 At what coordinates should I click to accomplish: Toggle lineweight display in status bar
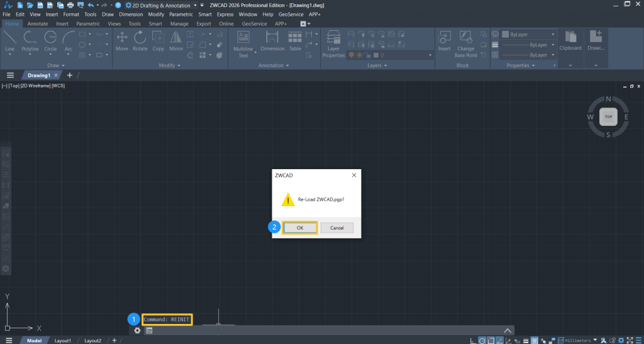point(526,340)
